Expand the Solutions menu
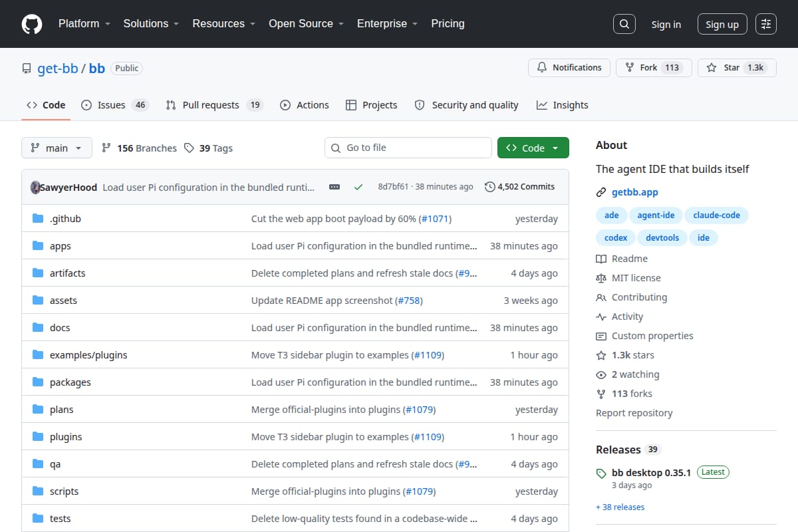The image size is (798, 532). 151,23
